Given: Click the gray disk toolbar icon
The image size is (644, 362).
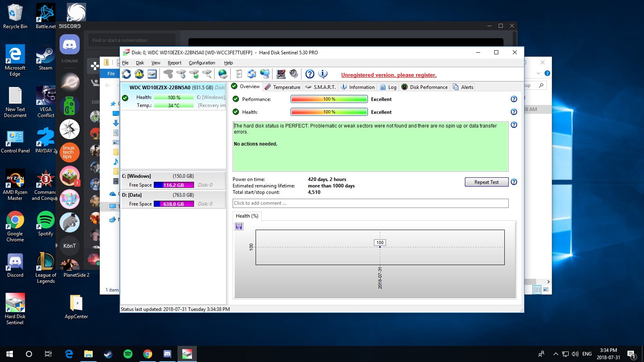Looking at the screenshot, I should point(168,74).
